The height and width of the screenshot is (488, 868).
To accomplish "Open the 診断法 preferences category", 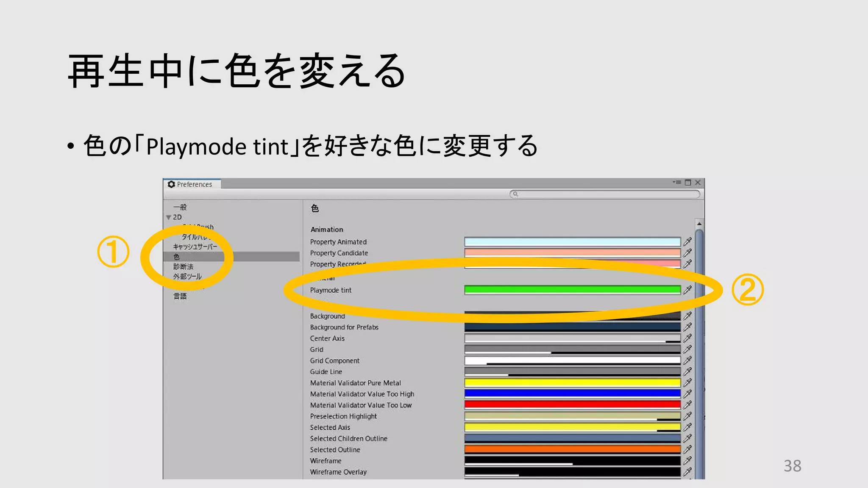I will pyautogui.click(x=183, y=266).
